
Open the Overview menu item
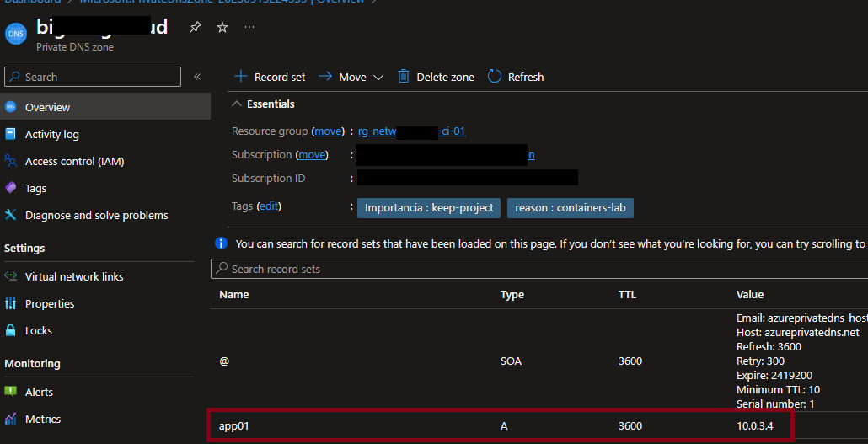(105, 107)
